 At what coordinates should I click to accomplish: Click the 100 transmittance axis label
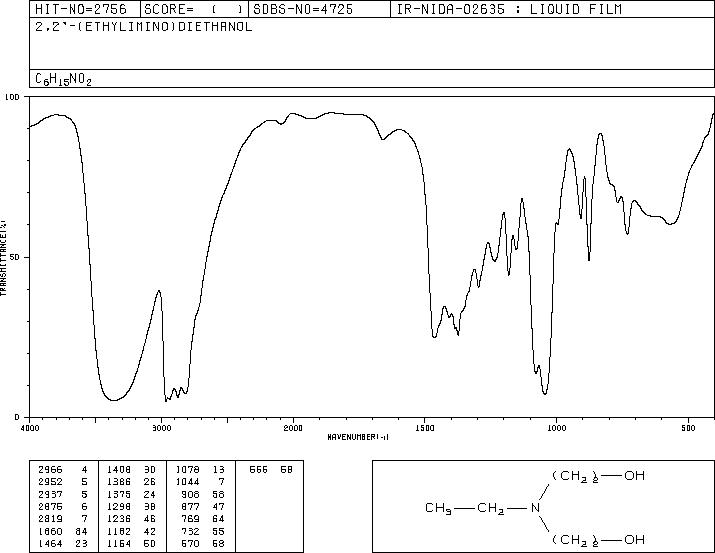coord(12,97)
